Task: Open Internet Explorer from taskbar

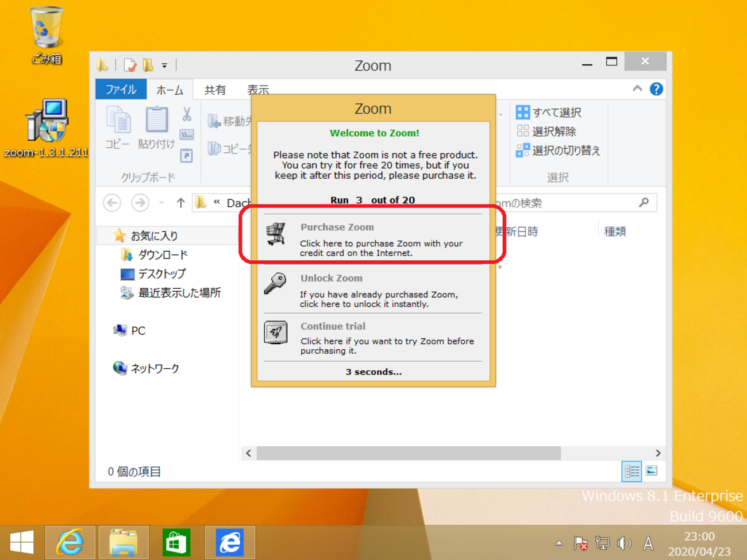Action: 70,542
